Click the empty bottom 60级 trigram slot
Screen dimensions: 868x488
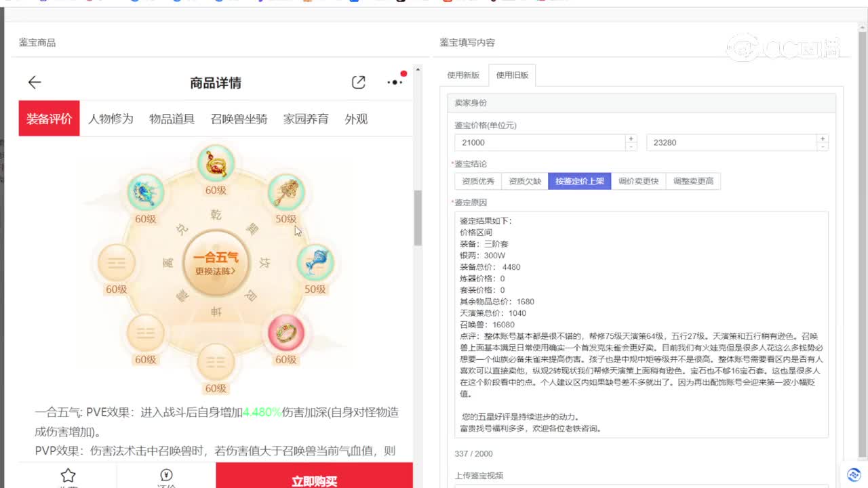point(216,362)
